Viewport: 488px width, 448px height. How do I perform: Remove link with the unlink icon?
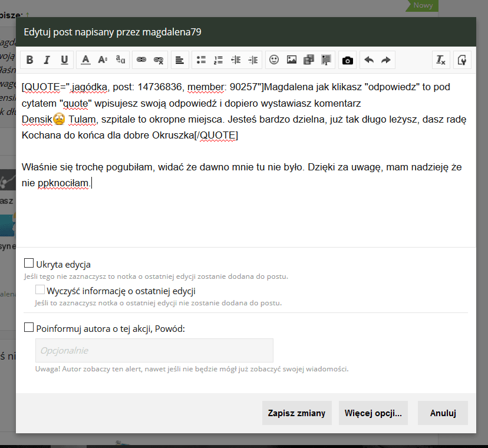(158, 60)
